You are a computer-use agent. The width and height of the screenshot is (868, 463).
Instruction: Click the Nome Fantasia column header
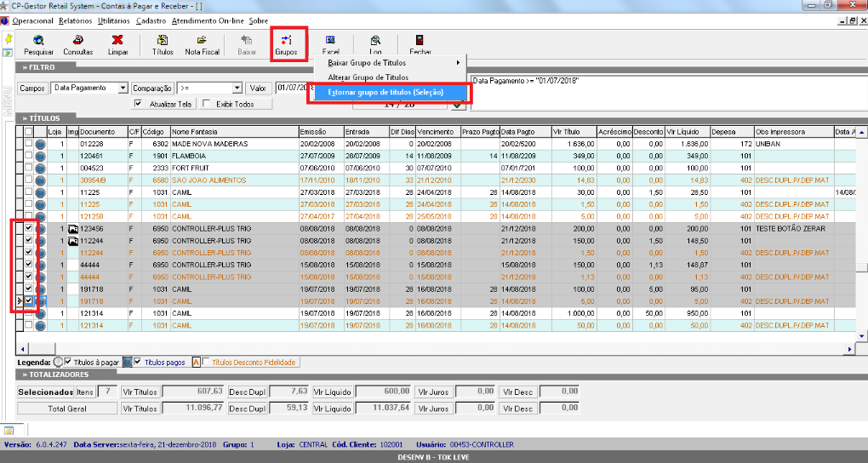(234, 132)
